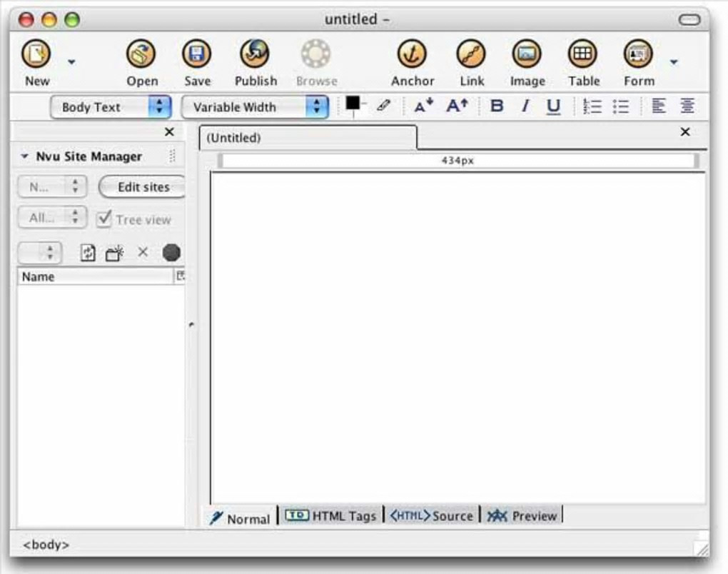Align text center
728x574 pixels.
[687, 106]
